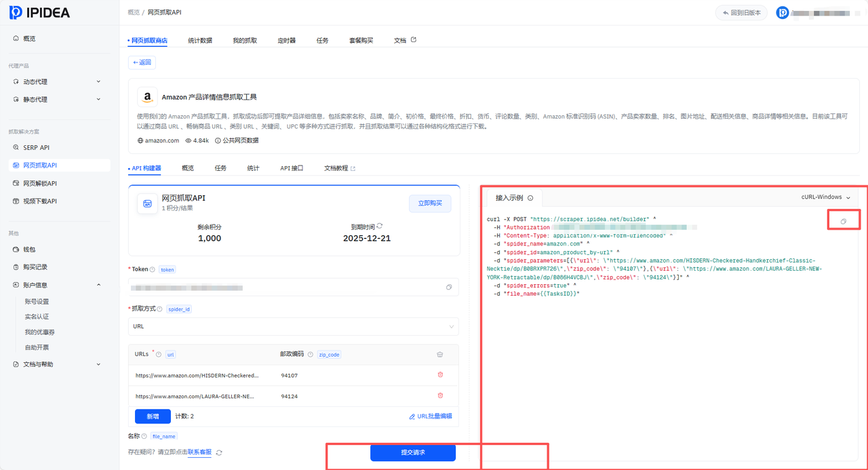Delete the HISDERN-Checkered URL row
868x470 pixels.
coord(440,374)
